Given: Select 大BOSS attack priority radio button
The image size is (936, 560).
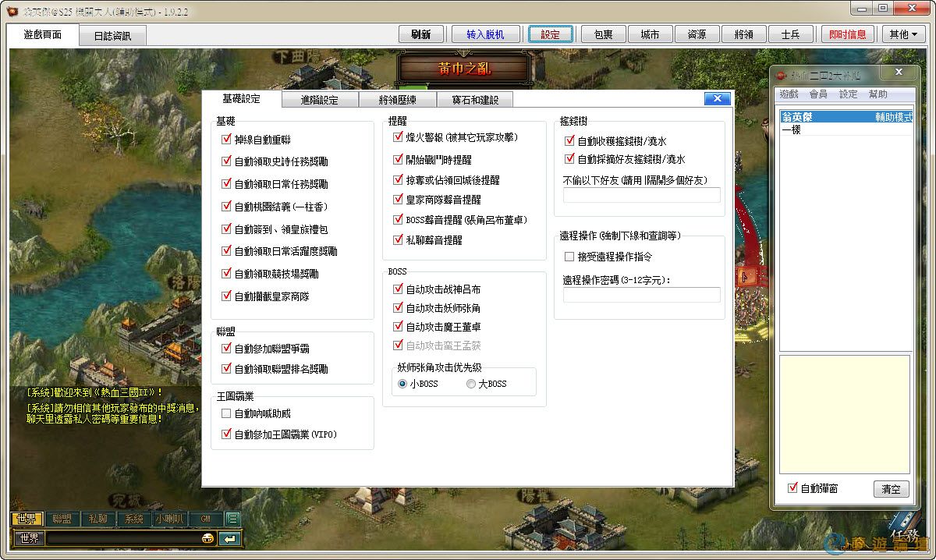Looking at the screenshot, I should (471, 384).
